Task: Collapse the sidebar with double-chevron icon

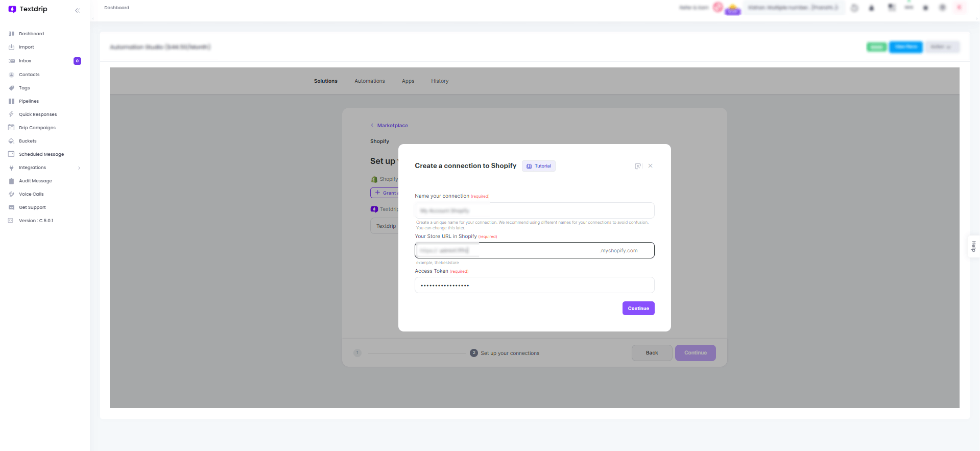Action: tap(78, 10)
